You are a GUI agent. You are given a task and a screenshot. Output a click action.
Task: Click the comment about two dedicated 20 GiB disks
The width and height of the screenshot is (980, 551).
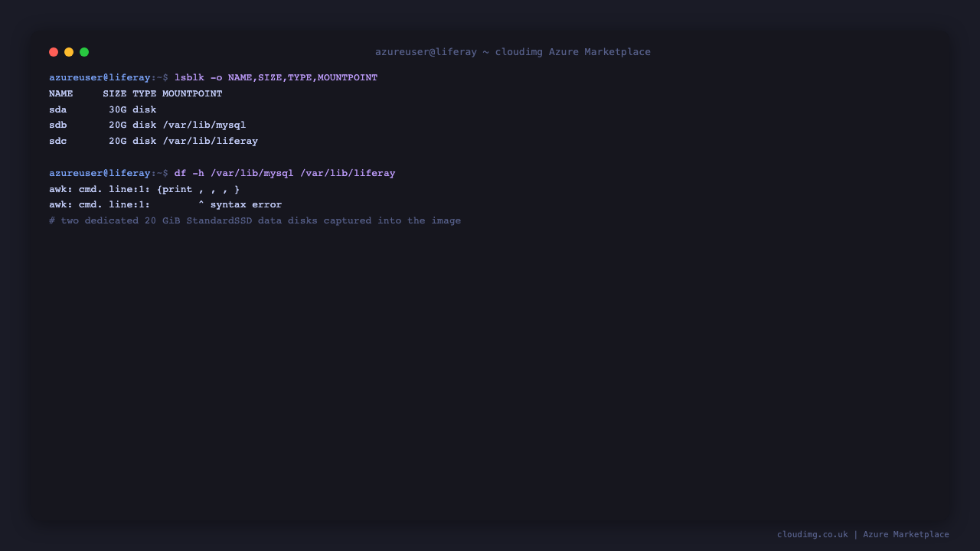(x=255, y=221)
